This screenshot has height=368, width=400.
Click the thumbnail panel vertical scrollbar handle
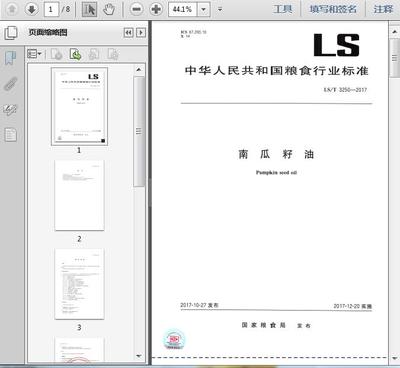point(139,131)
